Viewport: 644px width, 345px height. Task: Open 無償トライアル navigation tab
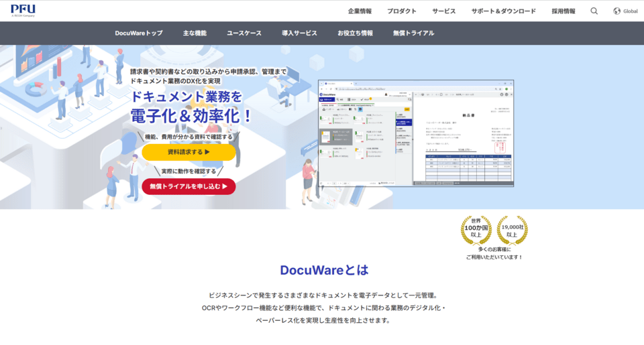(413, 33)
